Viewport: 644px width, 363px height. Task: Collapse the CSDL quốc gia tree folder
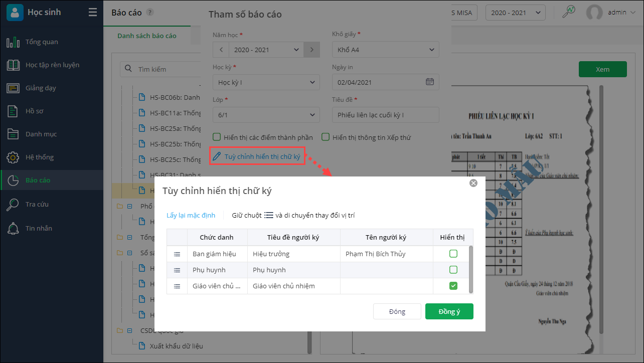[130, 330]
